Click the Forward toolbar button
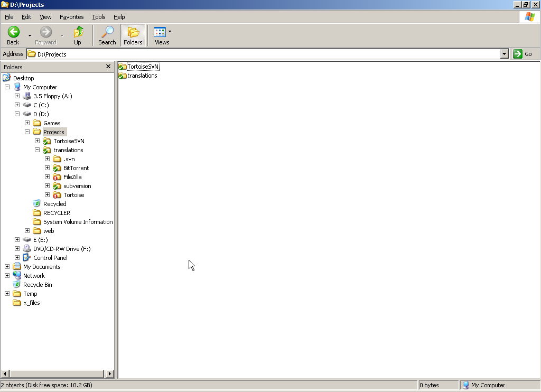541x392 pixels. coord(45,35)
